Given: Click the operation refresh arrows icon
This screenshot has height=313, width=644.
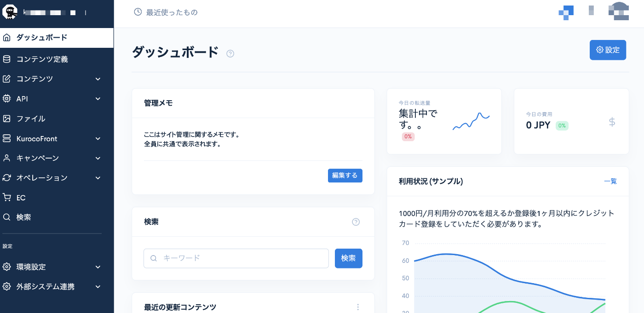Looking at the screenshot, I should point(6,178).
